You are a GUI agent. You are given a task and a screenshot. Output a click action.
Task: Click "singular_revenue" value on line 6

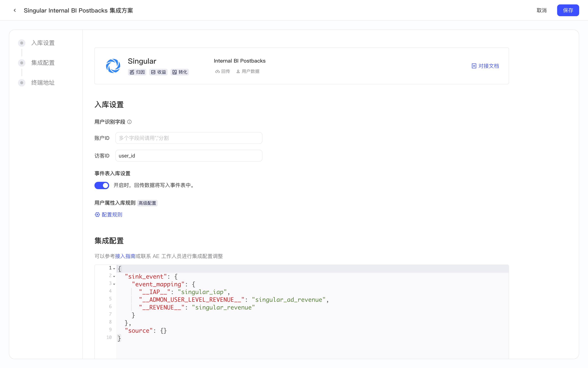223,307
